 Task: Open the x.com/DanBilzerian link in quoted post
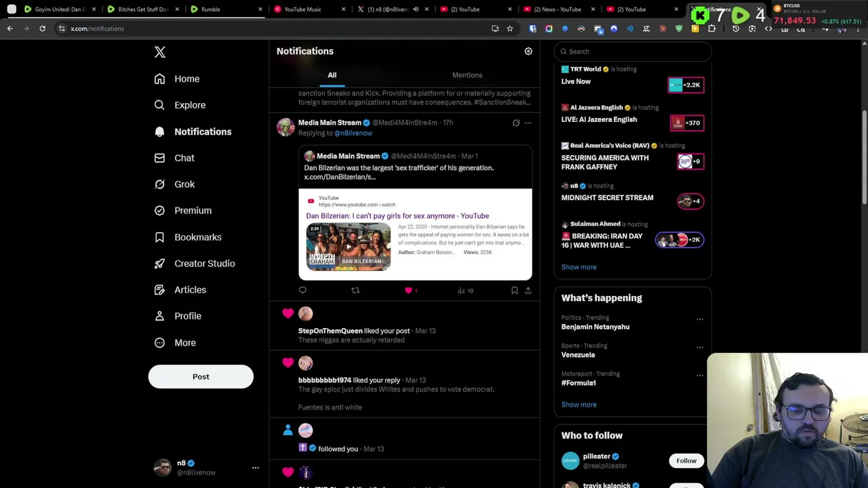point(340,177)
